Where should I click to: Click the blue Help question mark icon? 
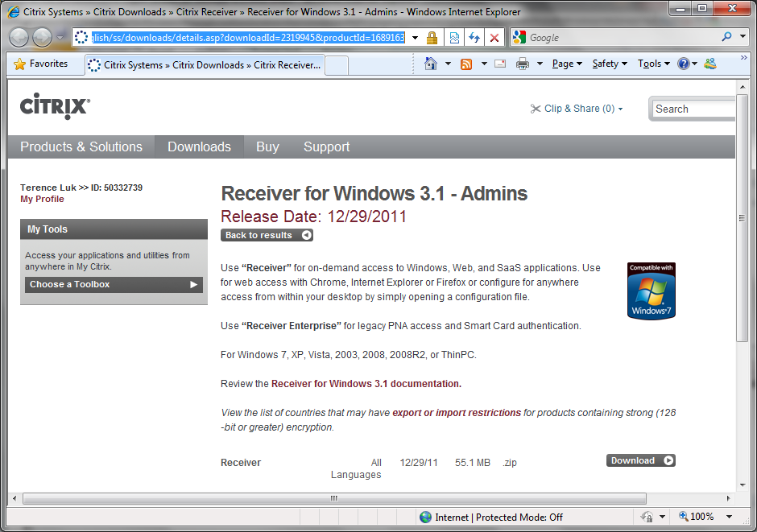pos(684,64)
